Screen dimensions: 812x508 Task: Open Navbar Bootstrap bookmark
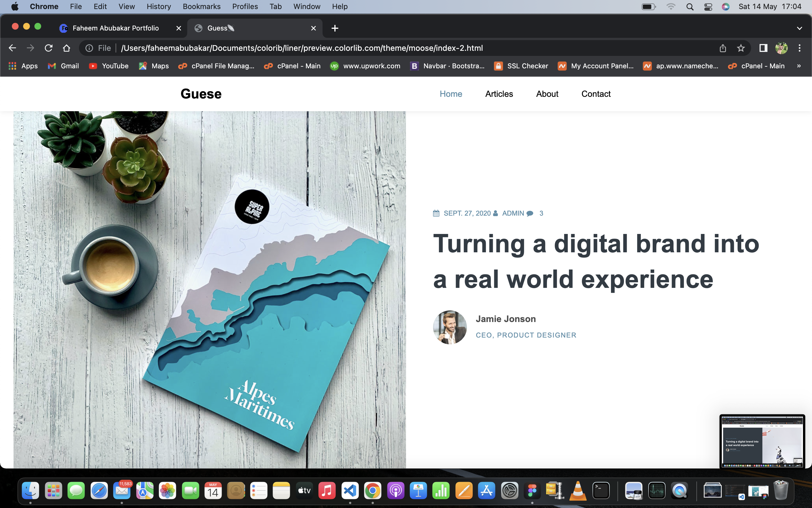pos(448,66)
